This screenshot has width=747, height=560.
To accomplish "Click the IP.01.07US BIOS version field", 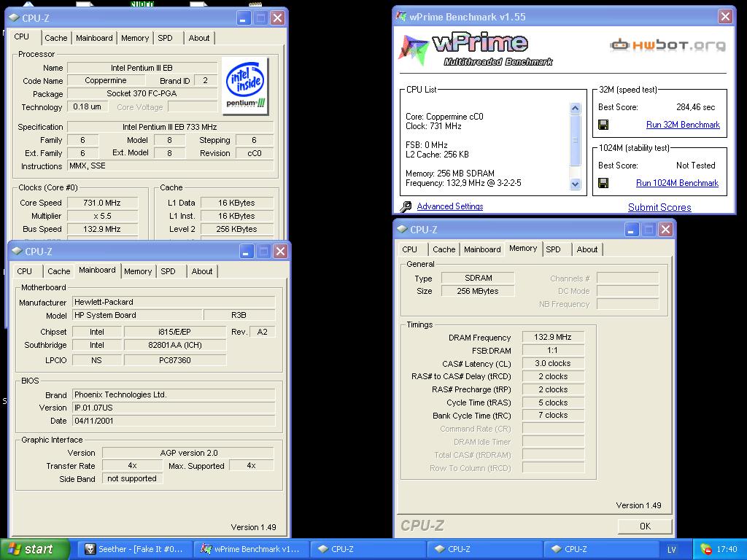I will pyautogui.click(x=174, y=408).
